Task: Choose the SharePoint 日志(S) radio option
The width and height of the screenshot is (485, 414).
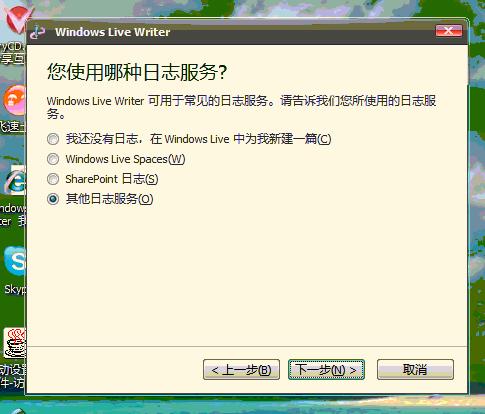Action: pos(53,179)
